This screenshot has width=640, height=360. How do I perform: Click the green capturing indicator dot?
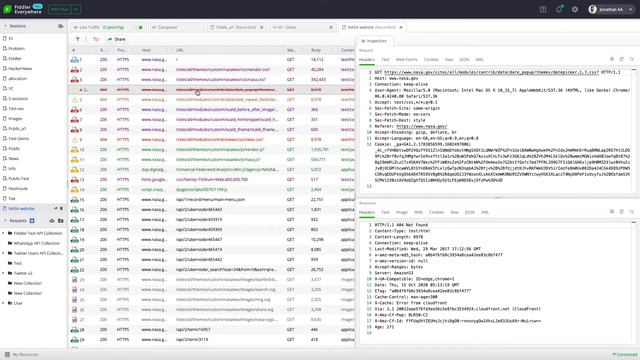(x=140, y=27)
